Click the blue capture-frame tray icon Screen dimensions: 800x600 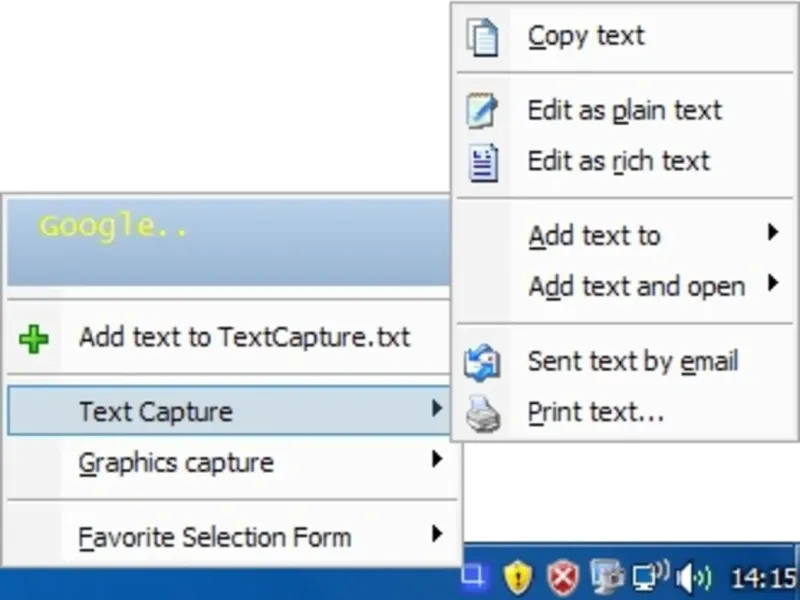pyautogui.click(x=474, y=575)
